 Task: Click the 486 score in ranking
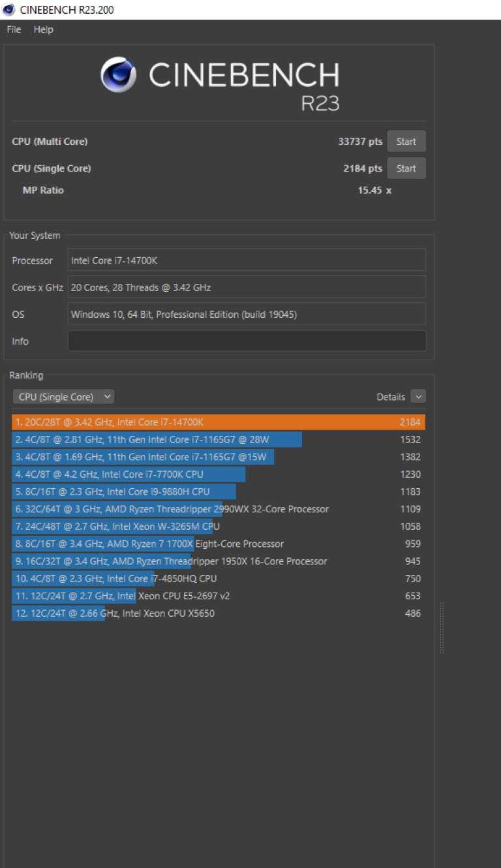point(413,613)
